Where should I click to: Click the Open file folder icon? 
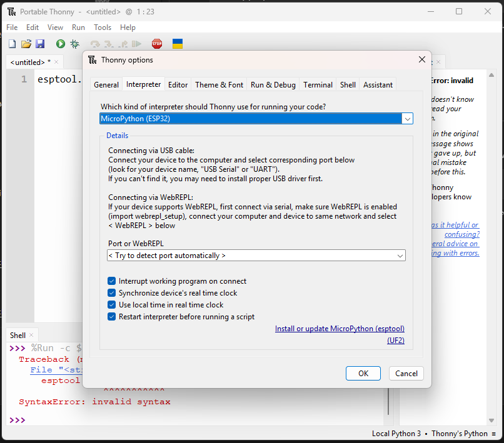[26, 44]
